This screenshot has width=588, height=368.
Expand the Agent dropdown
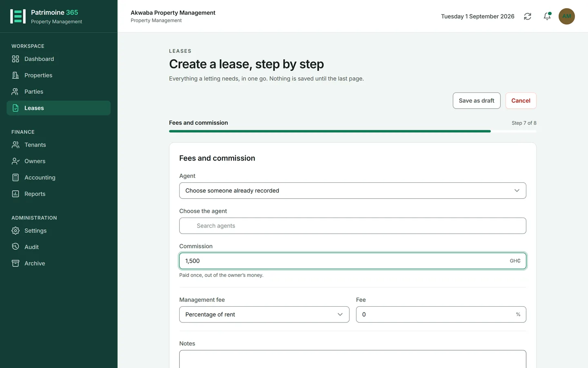[353, 191]
